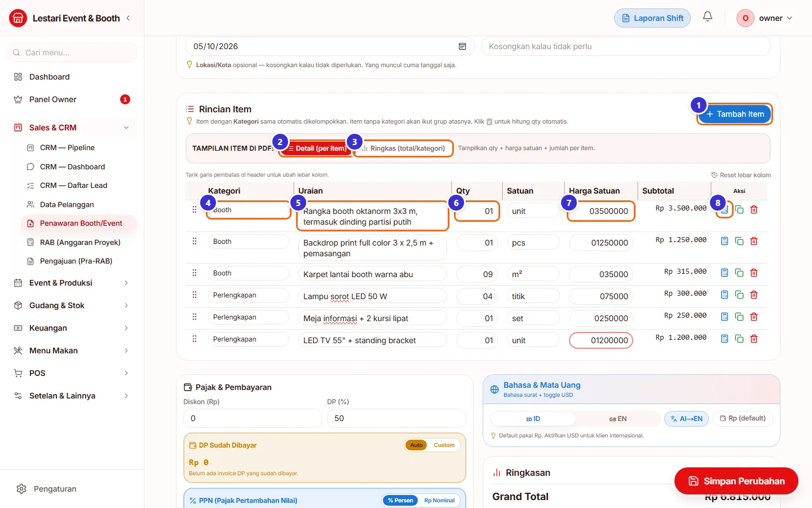The image size is (812, 508).
Task: Select Ringkas (total/kategori) PDF display
Action: pos(404,148)
